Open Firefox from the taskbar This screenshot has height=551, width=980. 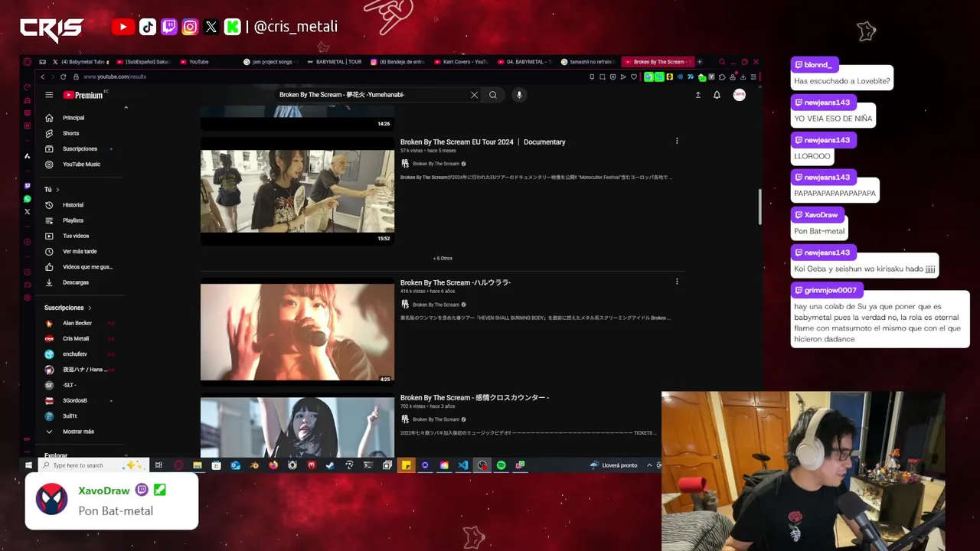click(273, 465)
